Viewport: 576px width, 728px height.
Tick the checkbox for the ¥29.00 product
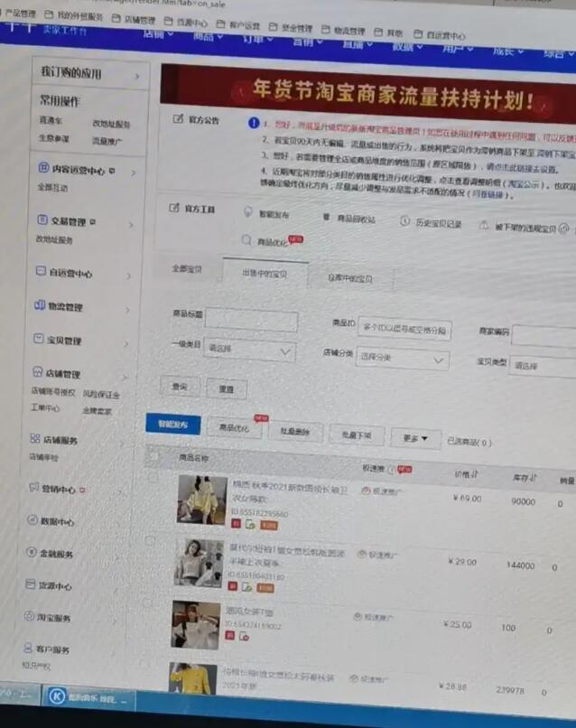tap(150, 540)
